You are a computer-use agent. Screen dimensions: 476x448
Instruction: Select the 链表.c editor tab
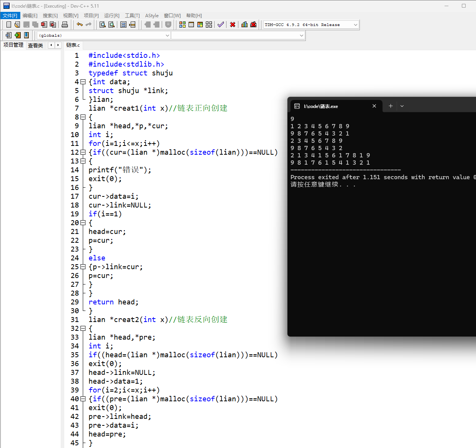pos(73,45)
